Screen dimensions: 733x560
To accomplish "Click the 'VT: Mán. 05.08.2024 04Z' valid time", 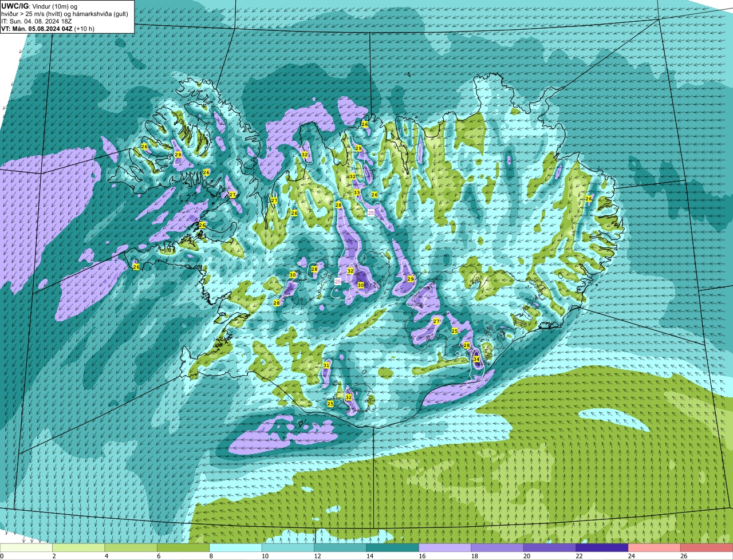I will pos(37,29).
